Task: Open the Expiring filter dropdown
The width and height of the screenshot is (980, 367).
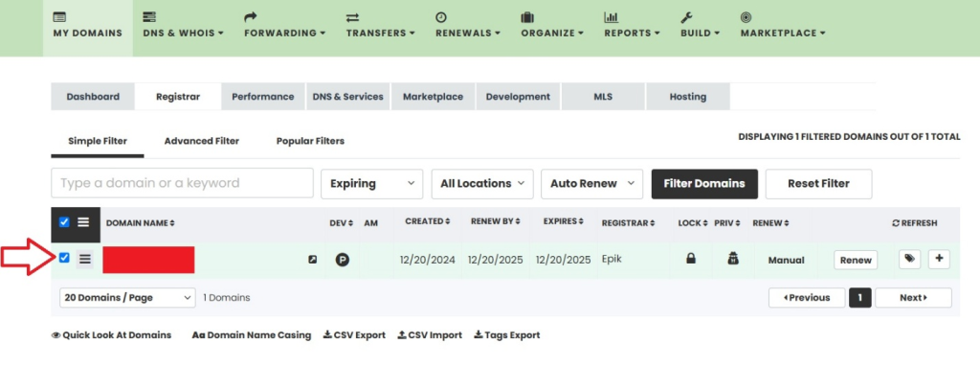Action: pyautogui.click(x=372, y=184)
